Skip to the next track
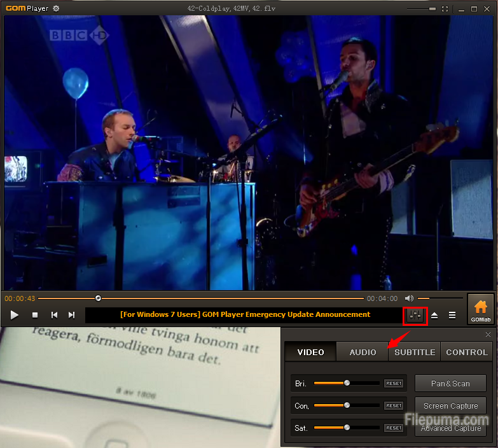498x448 pixels. [x=72, y=315]
